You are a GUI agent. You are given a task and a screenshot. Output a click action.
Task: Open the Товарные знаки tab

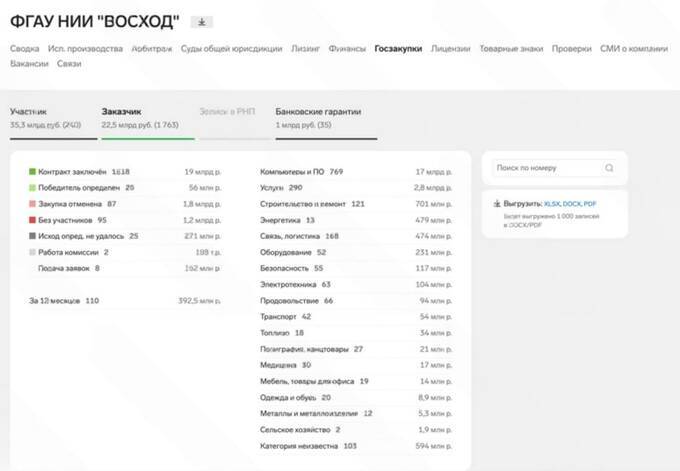pos(511,49)
